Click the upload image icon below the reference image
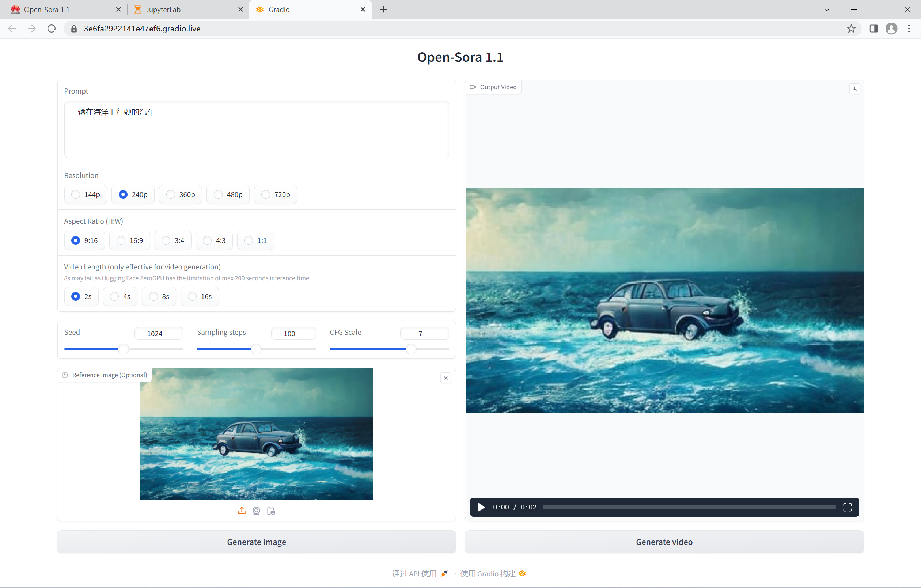 [x=241, y=511]
